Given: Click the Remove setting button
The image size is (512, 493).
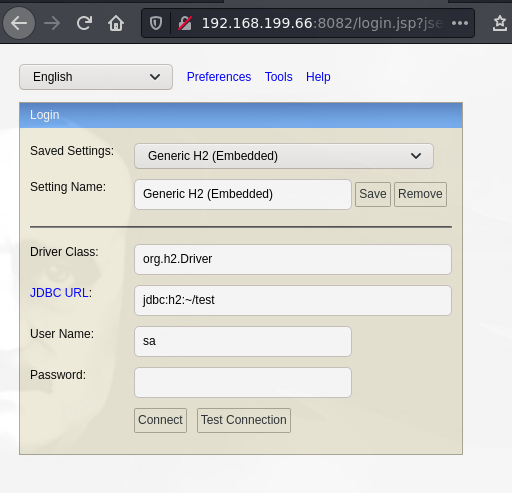Looking at the screenshot, I should tap(420, 194).
